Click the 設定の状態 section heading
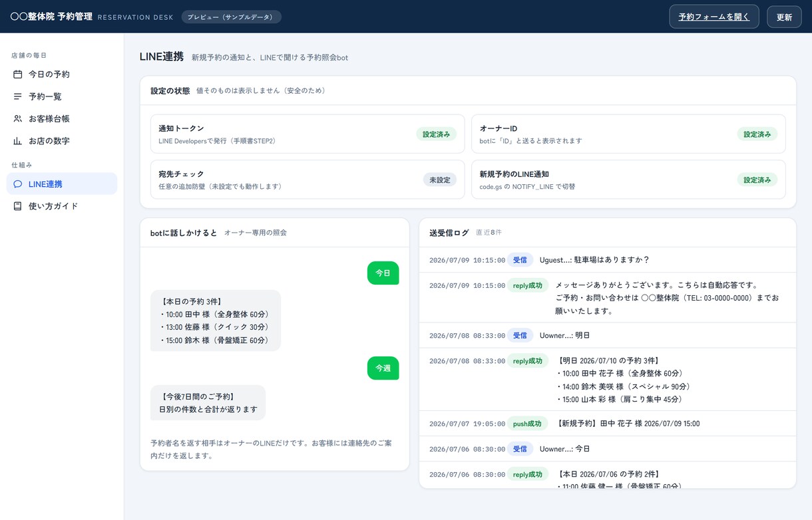This screenshot has height=520, width=812. pyautogui.click(x=170, y=90)
